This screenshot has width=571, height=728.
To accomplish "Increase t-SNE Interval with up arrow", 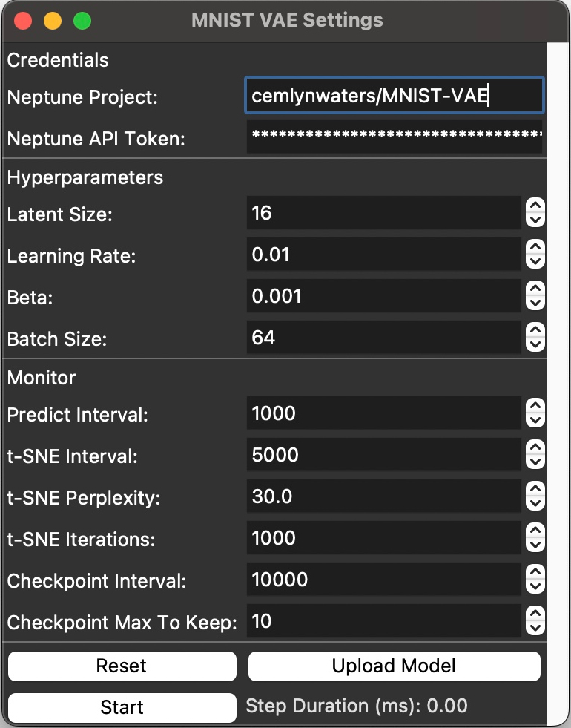I will 535,447.
